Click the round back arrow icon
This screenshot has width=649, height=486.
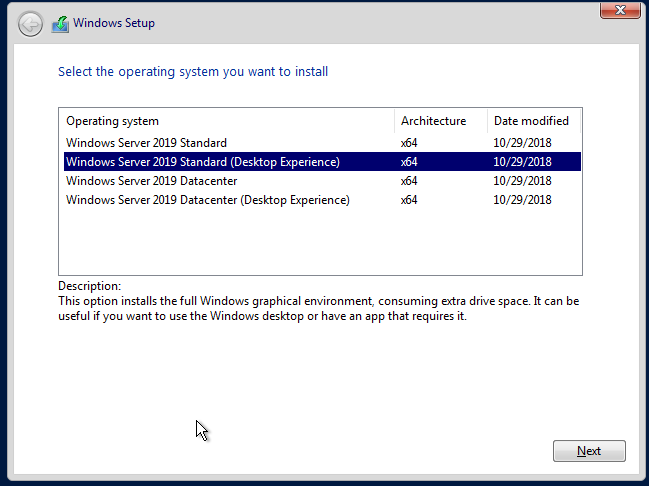[x=30, y=24]
